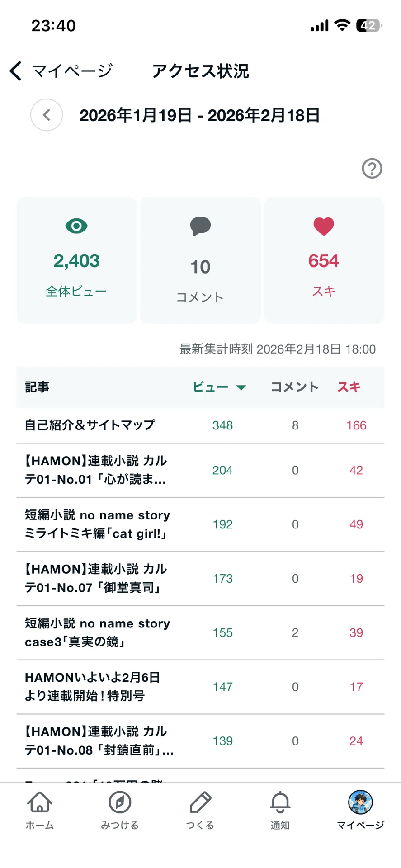401x868 pixels.
Task: Select the スキ heart card
Action: (324, 260)
